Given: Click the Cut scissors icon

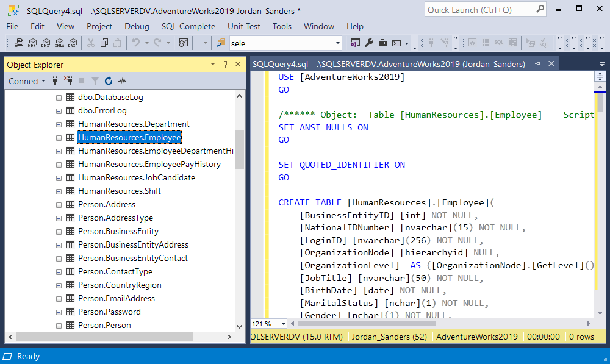Looking at the screenshot, I should click(x=91, y=43).
